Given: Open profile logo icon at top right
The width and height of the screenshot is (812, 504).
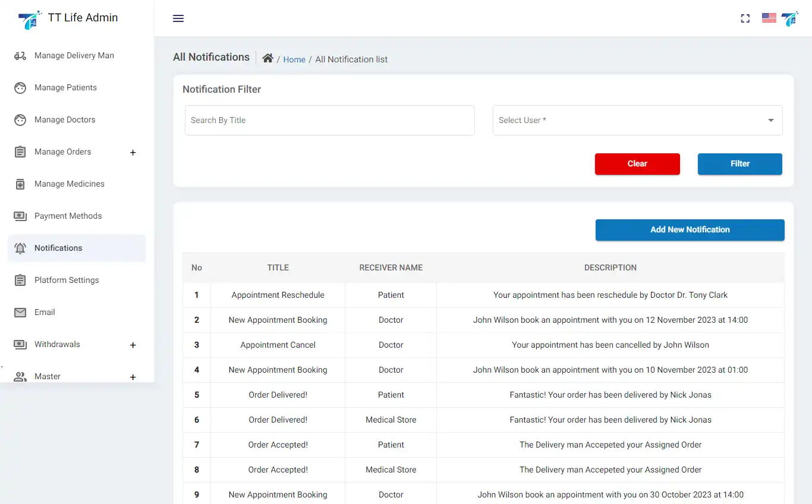Looking at the screenshot, I should click(789, 18).
